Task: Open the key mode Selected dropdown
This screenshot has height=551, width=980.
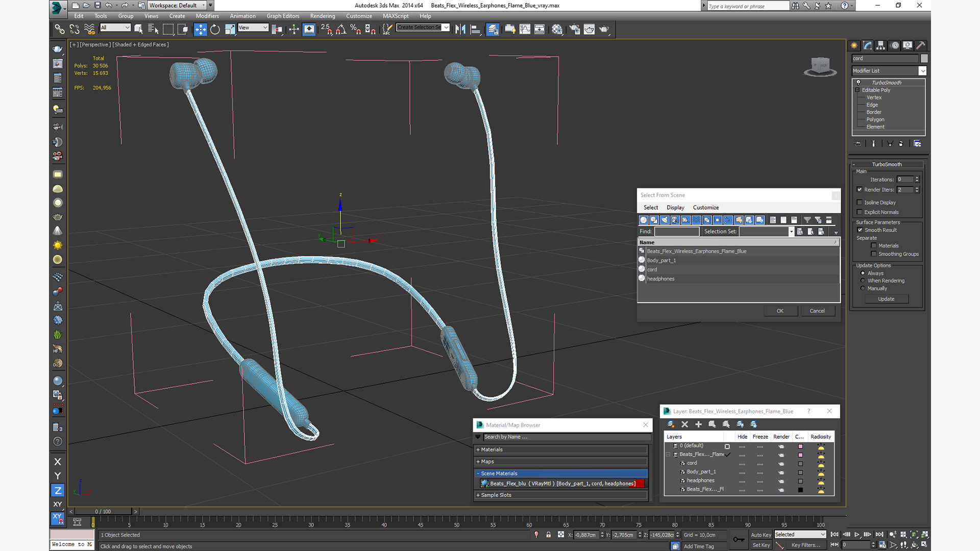Action: (x=800, y=535)
